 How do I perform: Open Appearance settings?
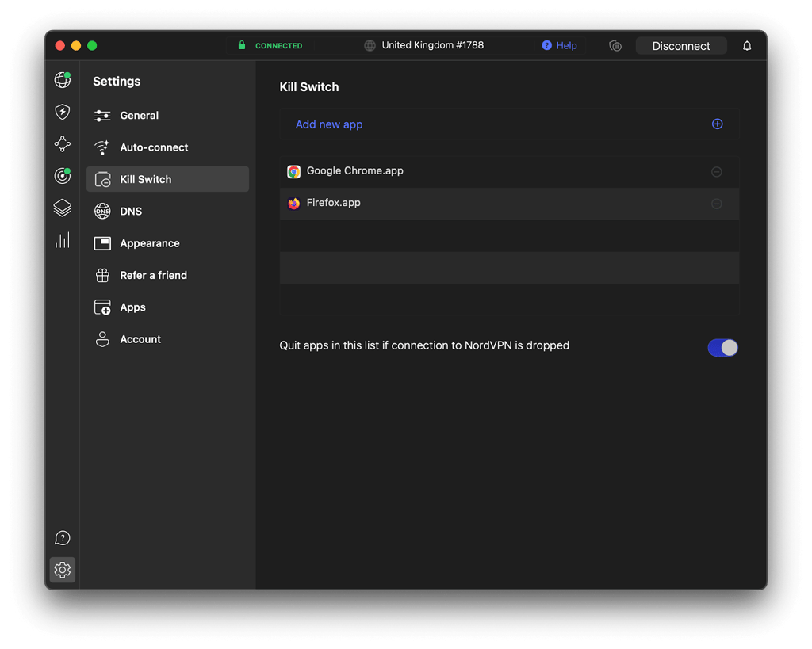coord(168,243)
